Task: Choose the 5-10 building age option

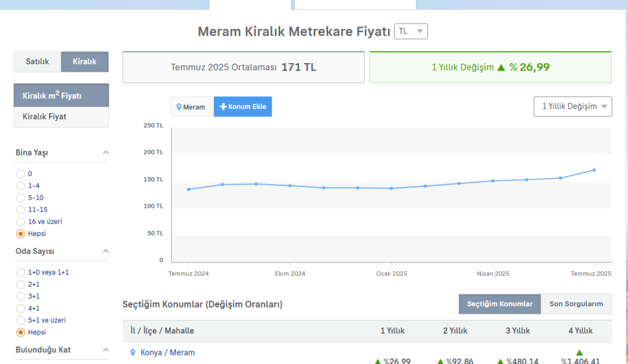Action: pos(21,198)
